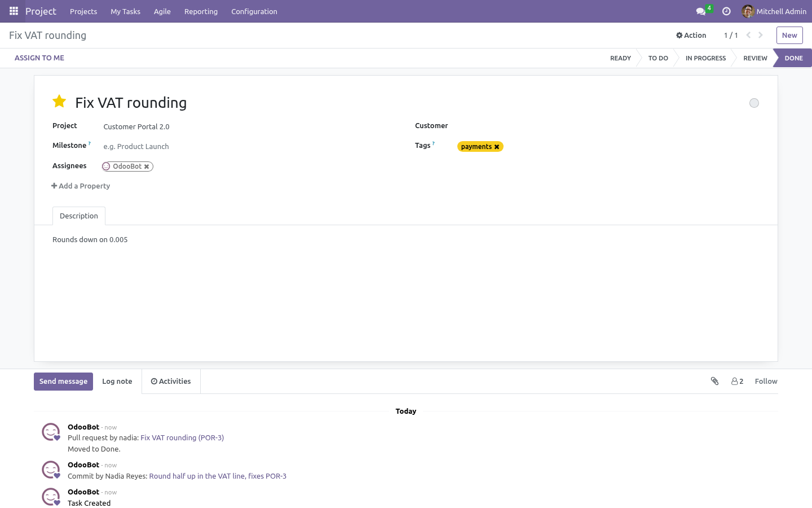This screenshot has height=508, width=812.
Task: Select the Done stage
Action: pos(793,58)
